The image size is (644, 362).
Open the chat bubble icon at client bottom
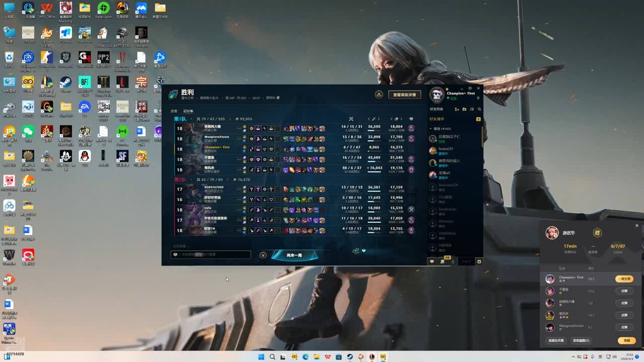(432, 261)
